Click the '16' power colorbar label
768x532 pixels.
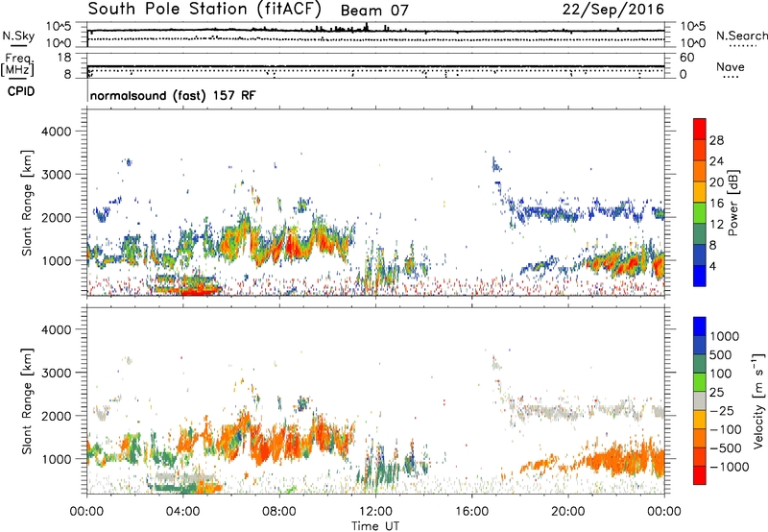(x=716, y=204)
